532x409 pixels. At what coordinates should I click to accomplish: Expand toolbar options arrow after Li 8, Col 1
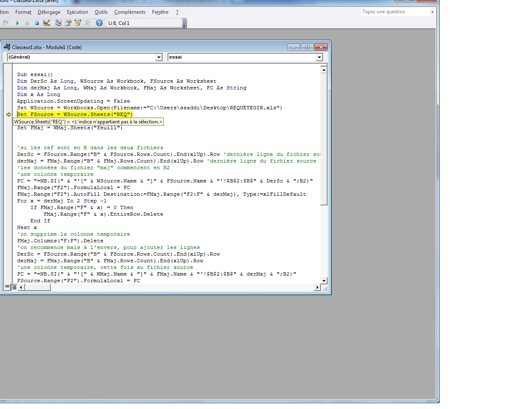[185, 23]
